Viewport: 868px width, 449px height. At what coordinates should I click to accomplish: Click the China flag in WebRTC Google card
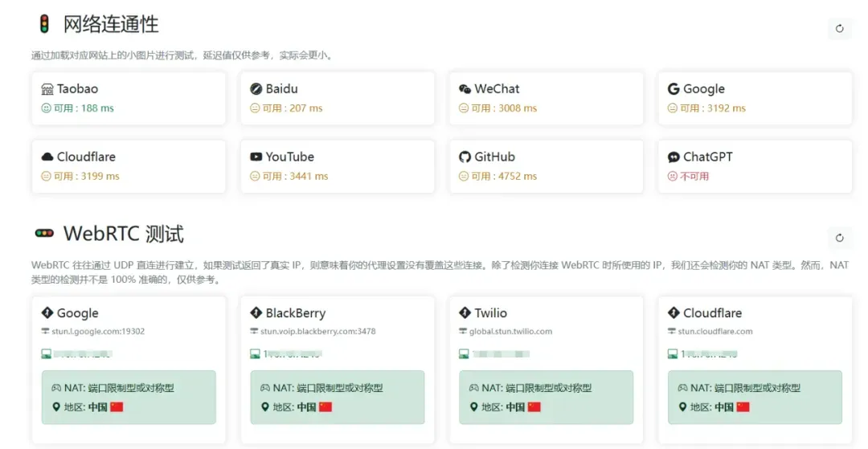pos(117,407)
